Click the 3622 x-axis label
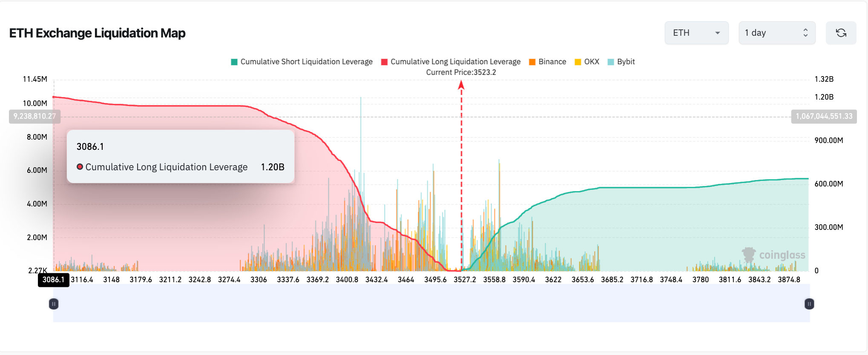Viewport: 868px width, 355px height. (x=553, y=280)
